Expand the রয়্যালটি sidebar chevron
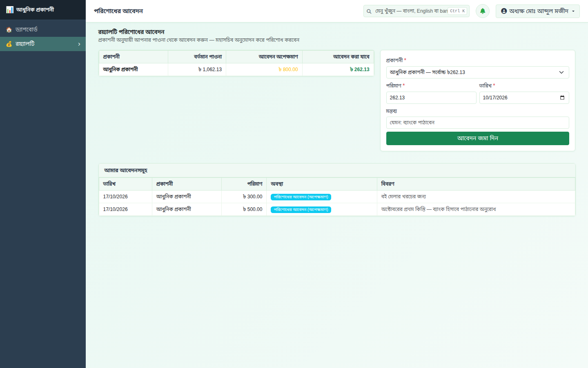 point(79,44)
